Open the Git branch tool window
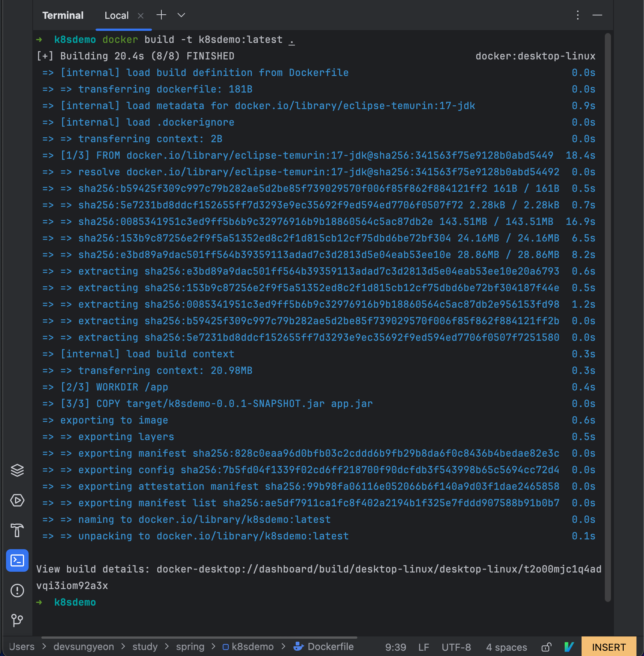 tap(17, 620)
